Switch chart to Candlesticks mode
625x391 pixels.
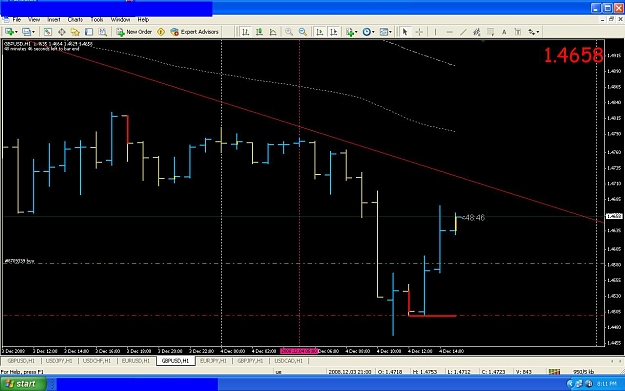[259, 32]
